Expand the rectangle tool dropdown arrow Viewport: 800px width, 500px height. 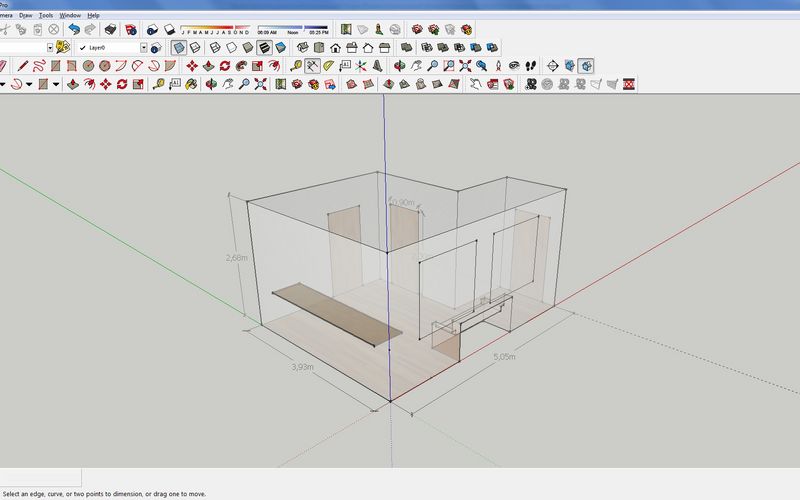click(56, 84)
